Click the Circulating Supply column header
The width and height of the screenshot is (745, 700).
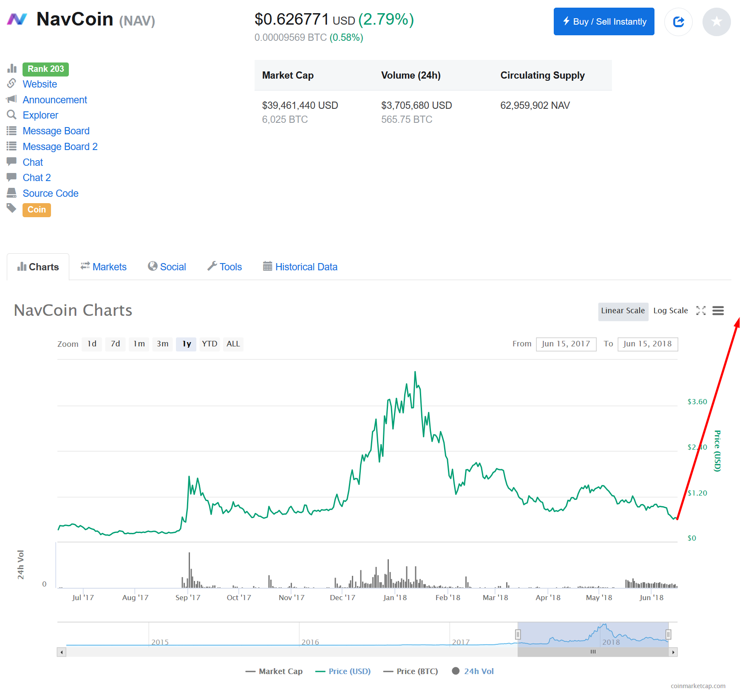[x=543, y=75]
